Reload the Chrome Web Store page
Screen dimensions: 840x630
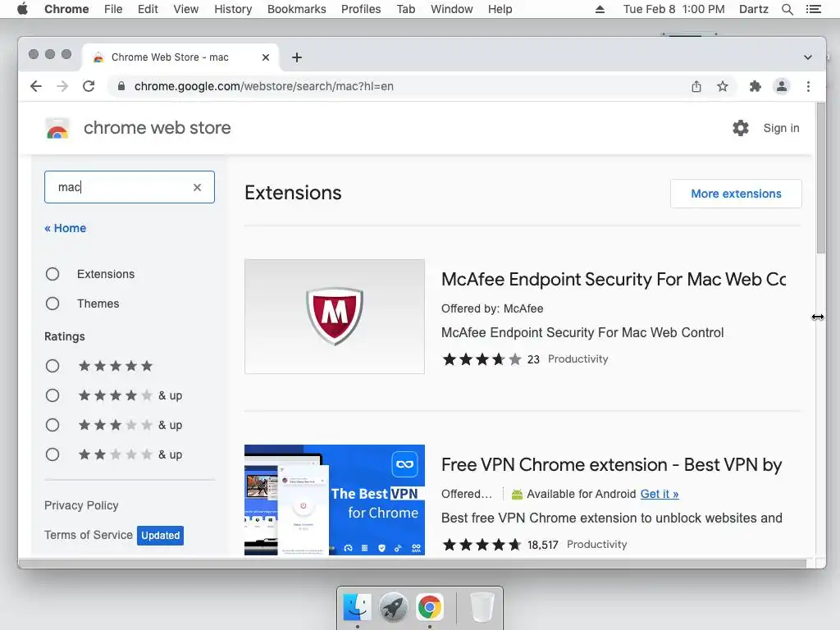(x=89, y=86)
